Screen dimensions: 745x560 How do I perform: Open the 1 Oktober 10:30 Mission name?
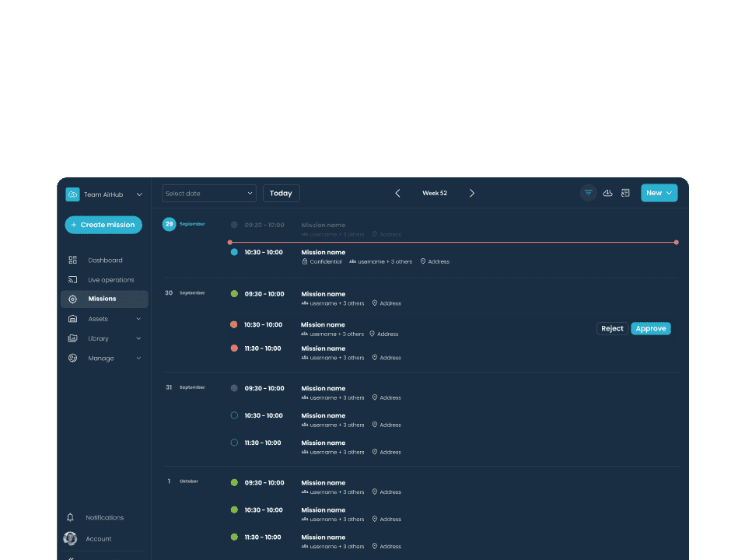pos(323,510)
